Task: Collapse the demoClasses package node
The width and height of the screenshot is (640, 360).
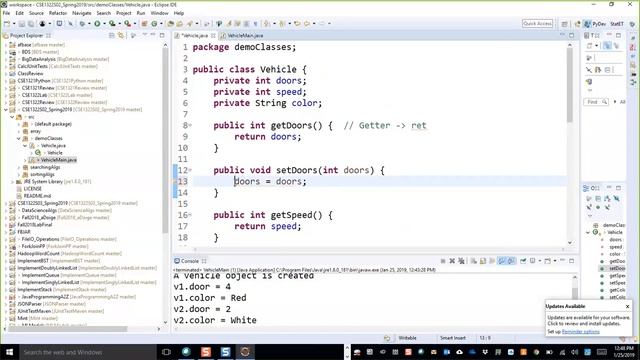Action: tap(19, 138)
